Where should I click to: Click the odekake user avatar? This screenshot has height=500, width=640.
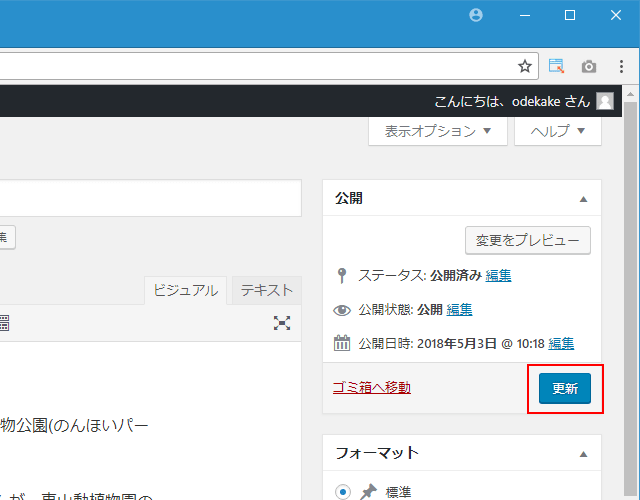605,101
